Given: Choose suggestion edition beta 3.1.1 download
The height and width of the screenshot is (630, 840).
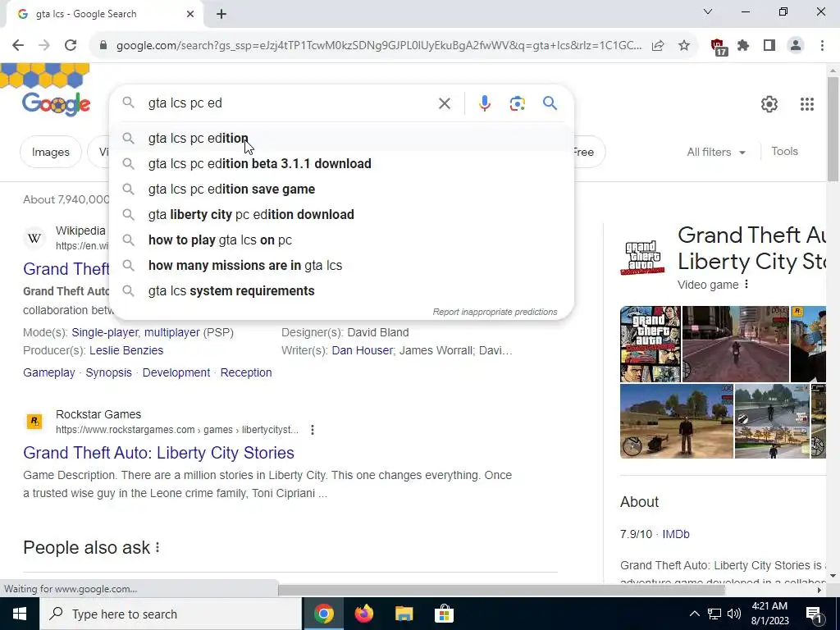Looking at the screenshot, I should click(x=341, y=164).
